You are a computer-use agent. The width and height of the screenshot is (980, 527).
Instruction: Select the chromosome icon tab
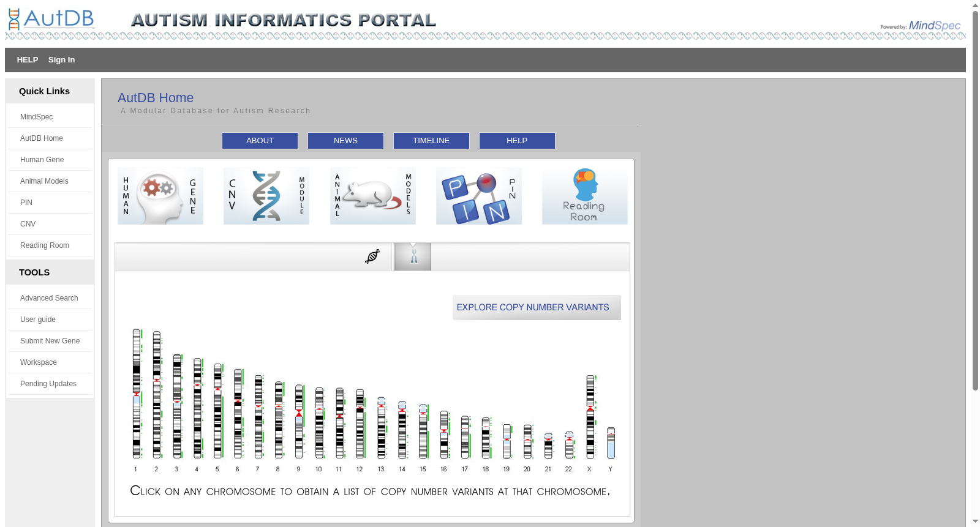point(413,256)
